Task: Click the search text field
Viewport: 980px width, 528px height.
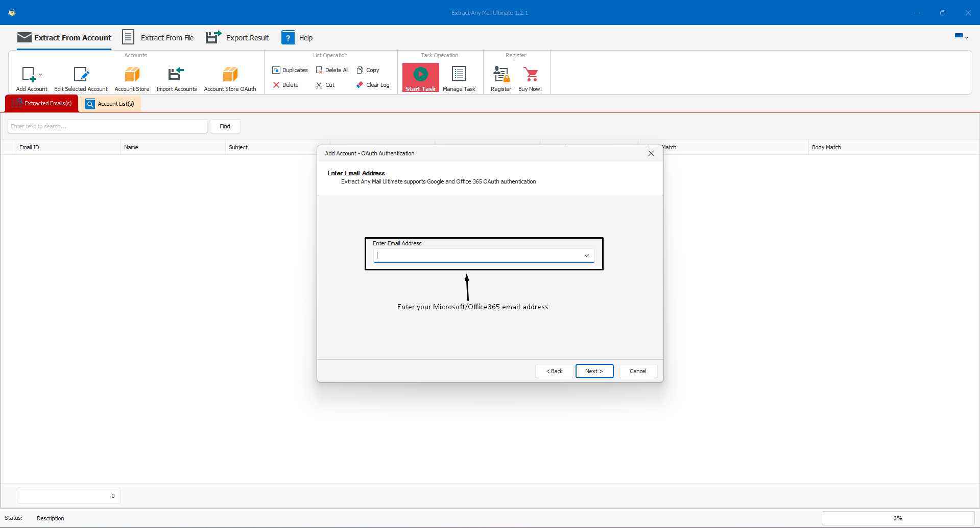Action: coord(107,126)
